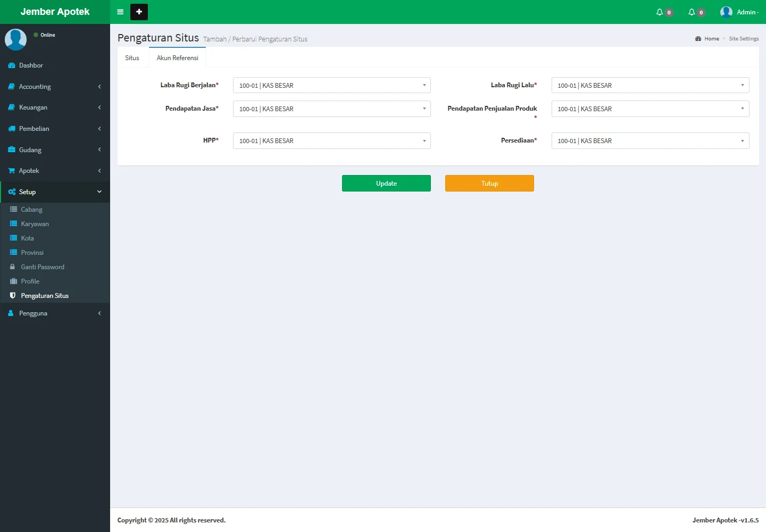Screen dimensions: 766x532
Task: Open the Persediaan account dropdown
Action: pos(650,141)
